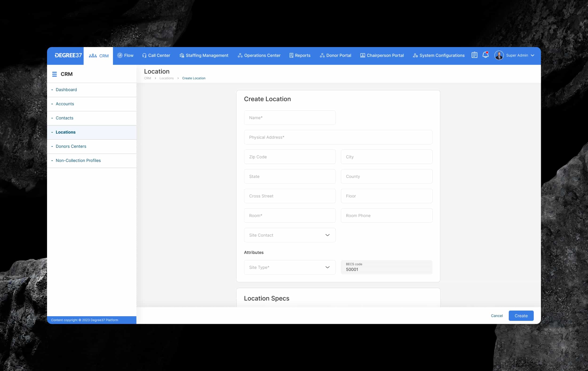Viewport: 588px width, 371px height.
Task: Open the notifications bell icon
Action: 485,55
